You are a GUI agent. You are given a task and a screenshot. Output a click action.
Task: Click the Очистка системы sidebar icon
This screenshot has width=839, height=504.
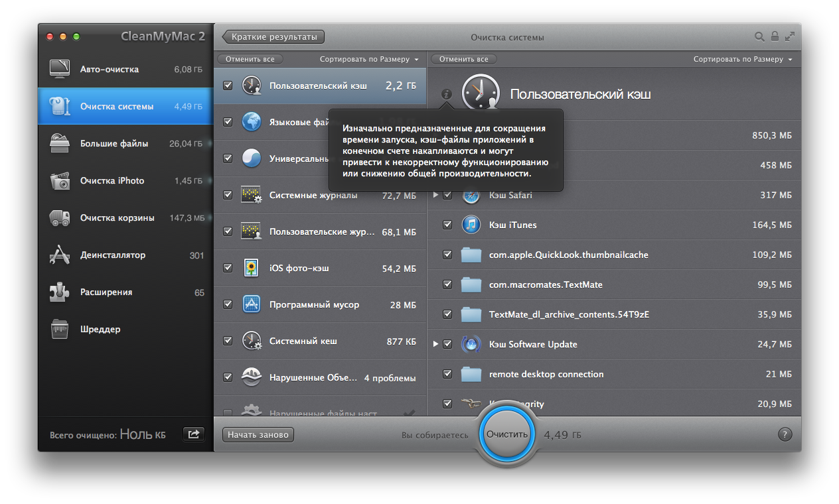pos(60,106)
